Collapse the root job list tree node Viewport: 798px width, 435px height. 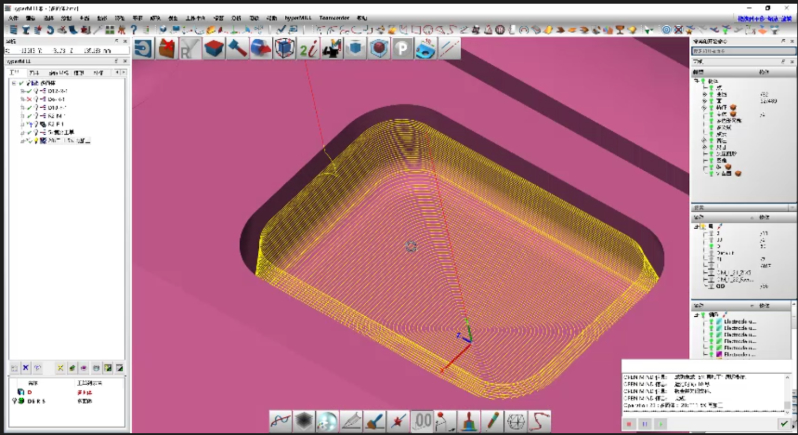pyautogui.click(x=12, y=84)
